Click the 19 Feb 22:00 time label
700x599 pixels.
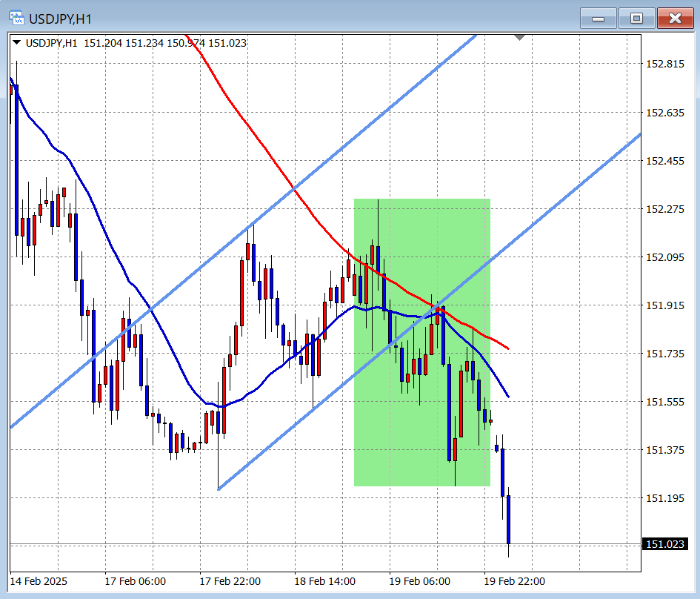pos(514,581)
